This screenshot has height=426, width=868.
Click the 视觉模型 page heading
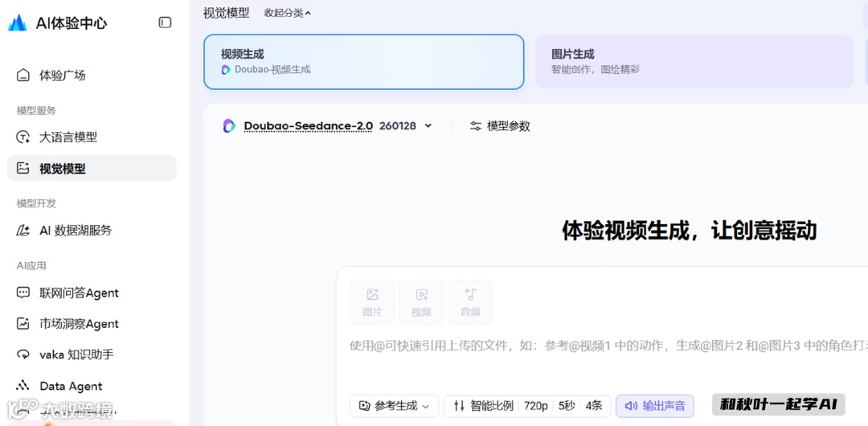[x=227, y=13]
